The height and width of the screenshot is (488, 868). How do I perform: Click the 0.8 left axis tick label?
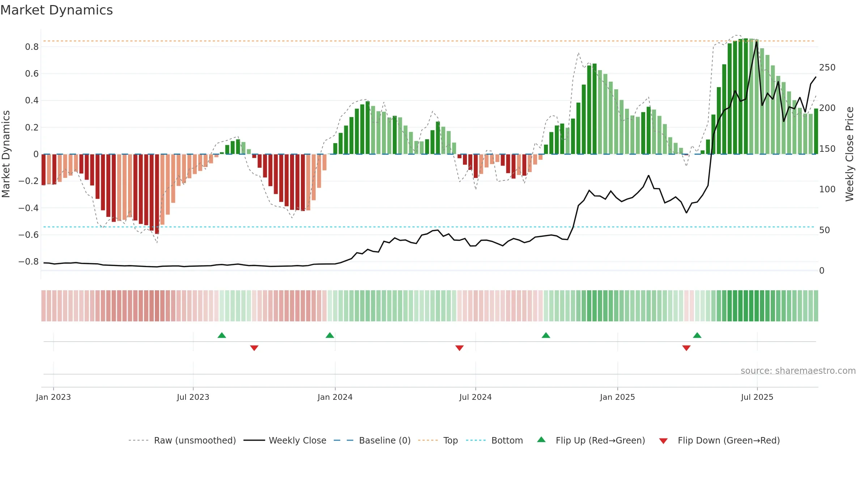32,47
